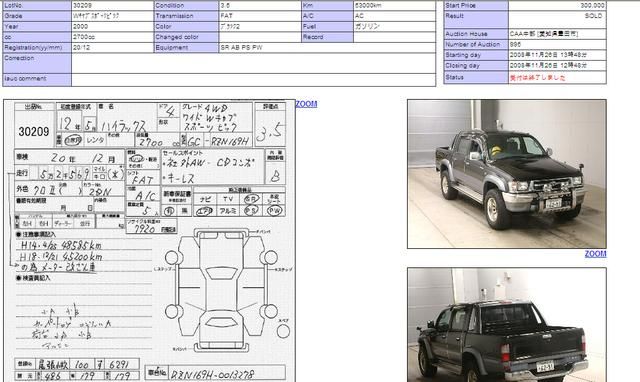Viewport: 640px width, 382px height.
Task: Open the handwritten auction sheet image
Action: 149,241
